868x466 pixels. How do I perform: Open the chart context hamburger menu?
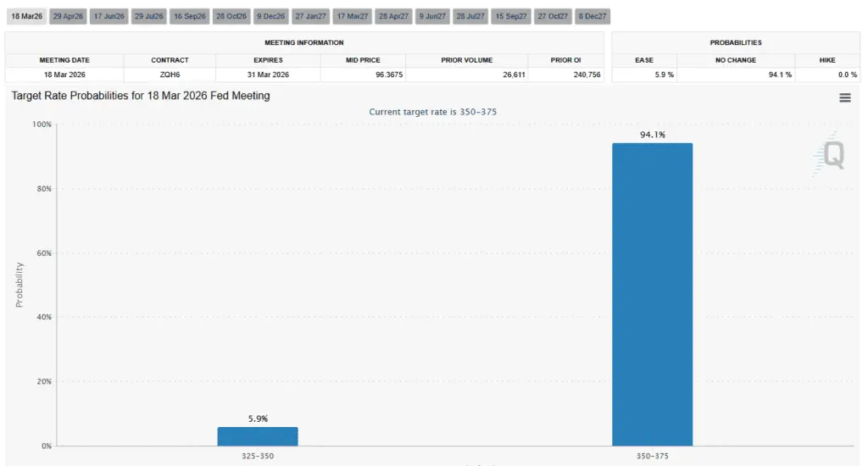click(844, 98)
